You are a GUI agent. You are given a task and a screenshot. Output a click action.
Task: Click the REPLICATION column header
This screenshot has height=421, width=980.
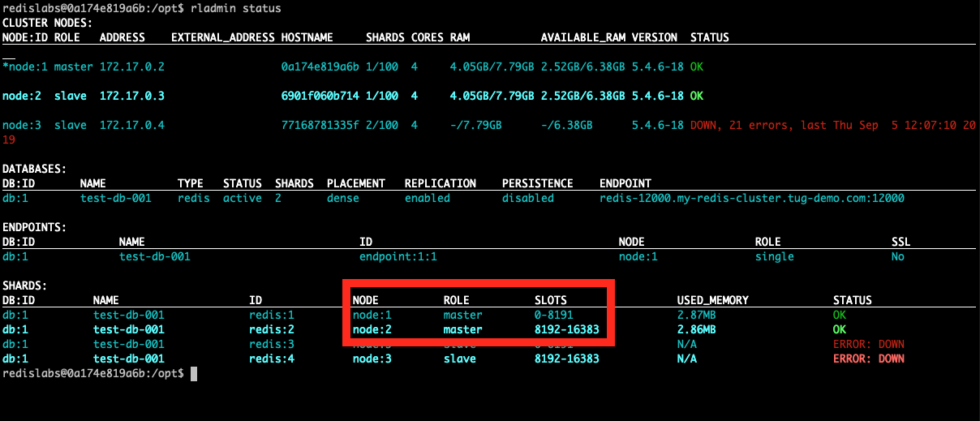coord(441,183)
